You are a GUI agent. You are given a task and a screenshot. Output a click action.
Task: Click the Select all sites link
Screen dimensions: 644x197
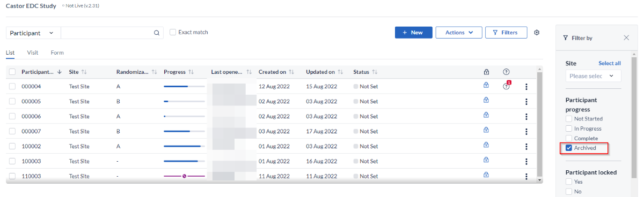(610, 63)
